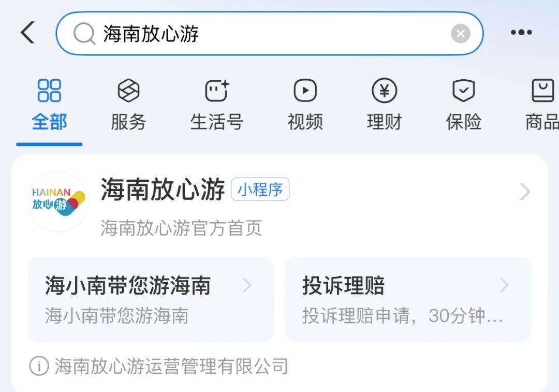The image size is (559, 392).
Task: Open the three-dot more options menu
Action: (521, 33)
